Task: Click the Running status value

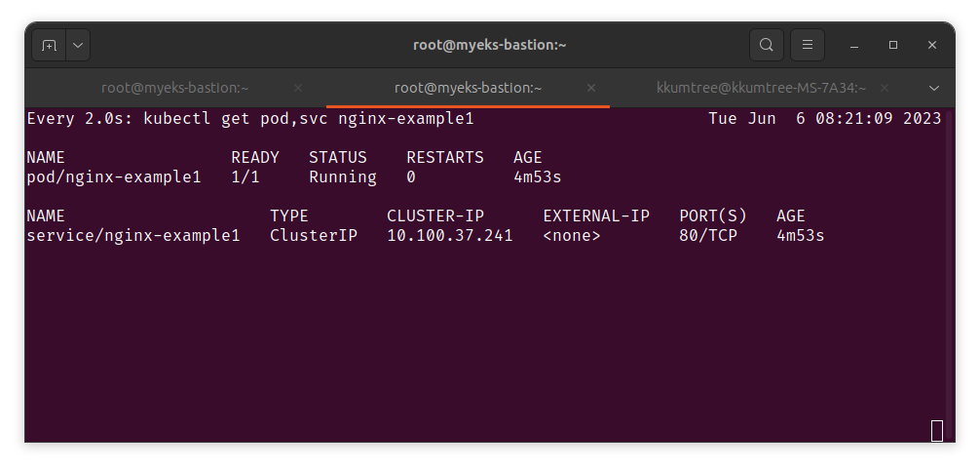Action: point(343,177)
